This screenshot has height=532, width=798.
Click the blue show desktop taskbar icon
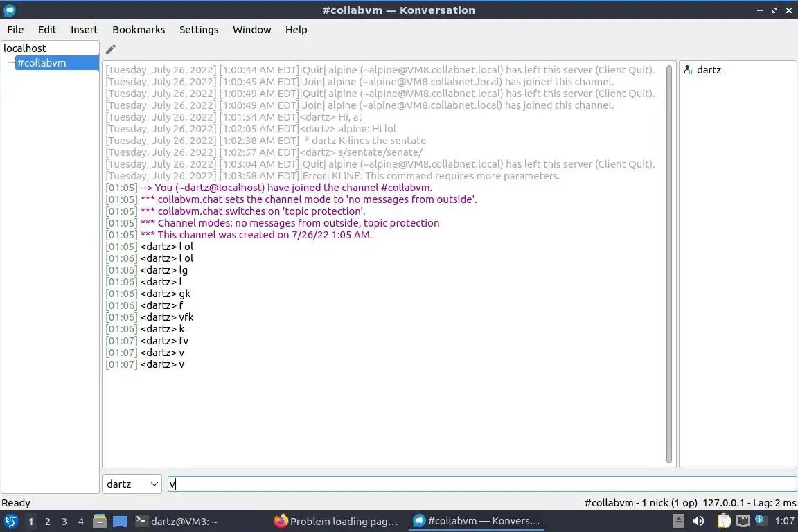(120, 521)
